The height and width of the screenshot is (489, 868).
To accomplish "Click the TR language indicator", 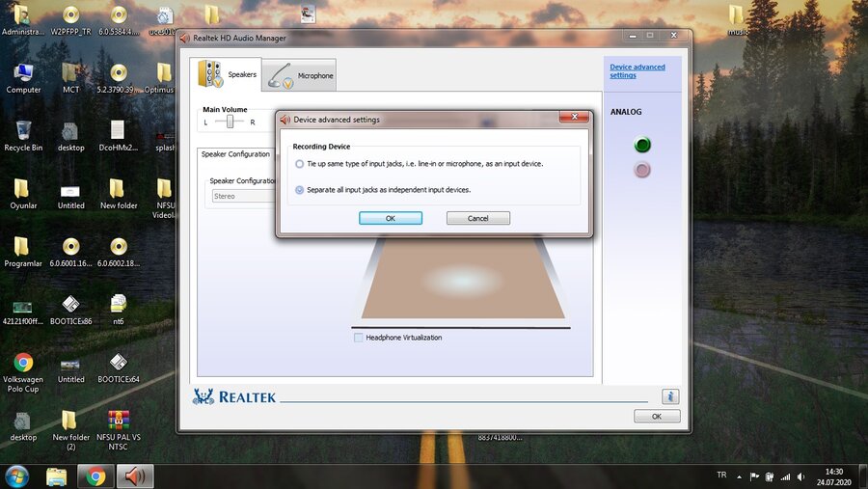I will [721, 475].
